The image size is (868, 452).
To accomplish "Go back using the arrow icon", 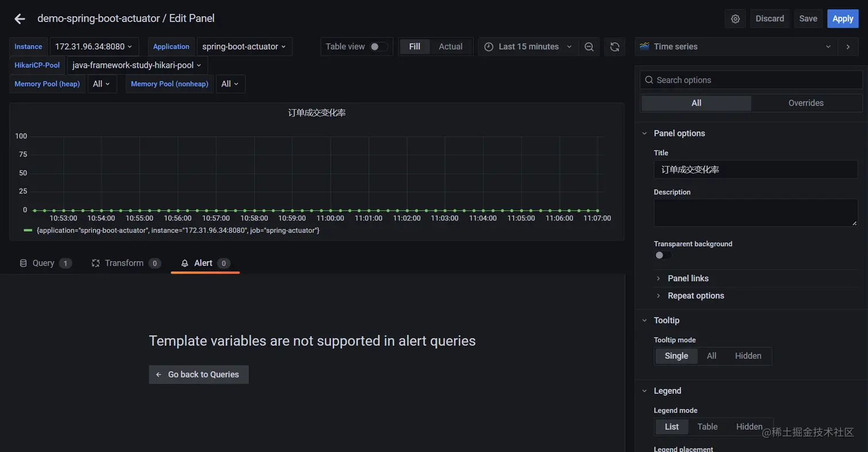I will click(x=20, y=19).
